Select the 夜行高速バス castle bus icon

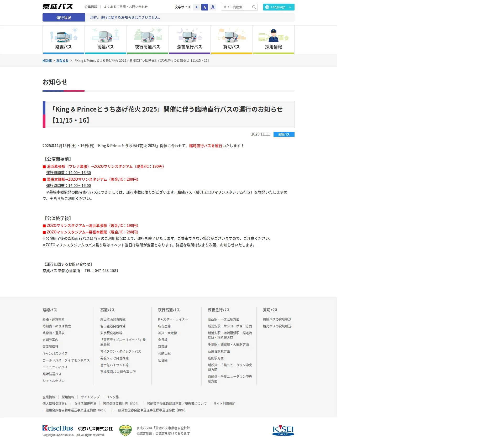coord(148,37)
